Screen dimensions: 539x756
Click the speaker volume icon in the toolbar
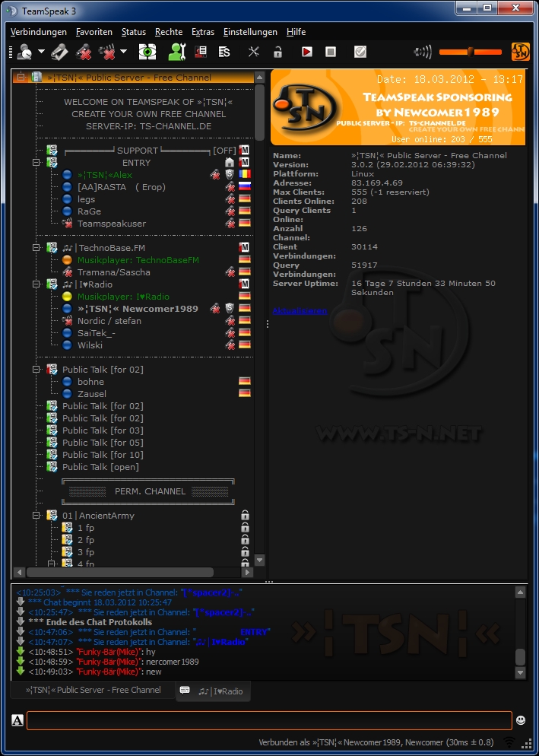pyautogui.click(x=423, y=52)
